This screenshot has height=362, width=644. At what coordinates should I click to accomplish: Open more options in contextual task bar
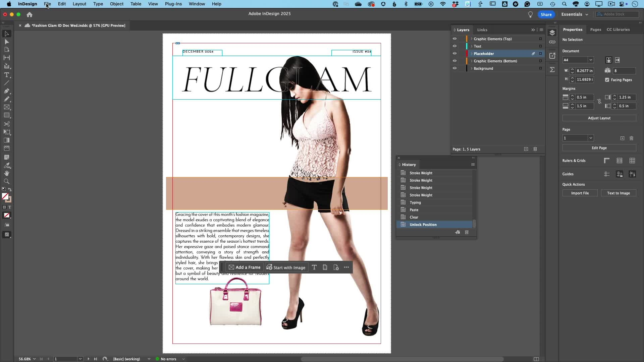point(346,267)
